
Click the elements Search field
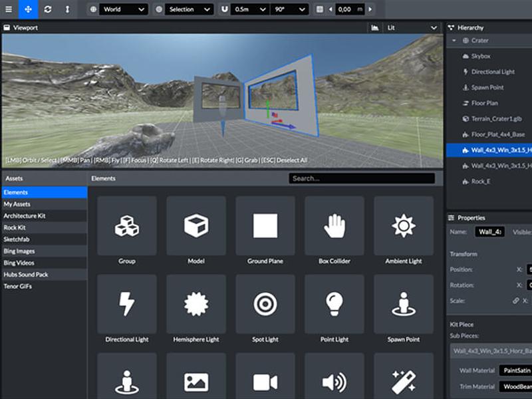coord(362,178)
